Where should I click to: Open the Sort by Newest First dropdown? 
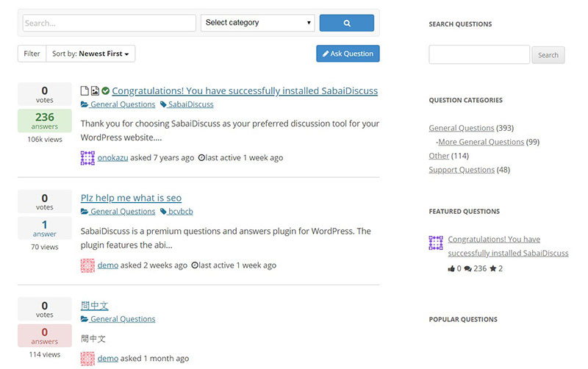[90, 54]
